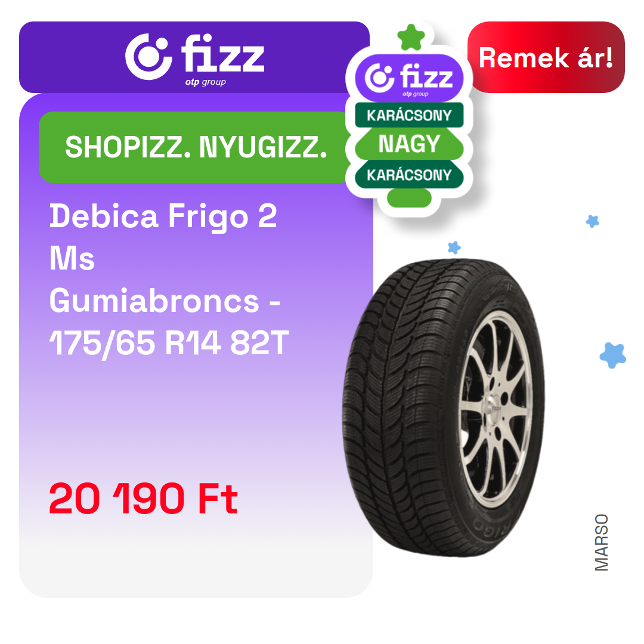This screenshot has width=644, height=644.
Task: Click the purple fizz header bar
Action: tap(194, 57)
